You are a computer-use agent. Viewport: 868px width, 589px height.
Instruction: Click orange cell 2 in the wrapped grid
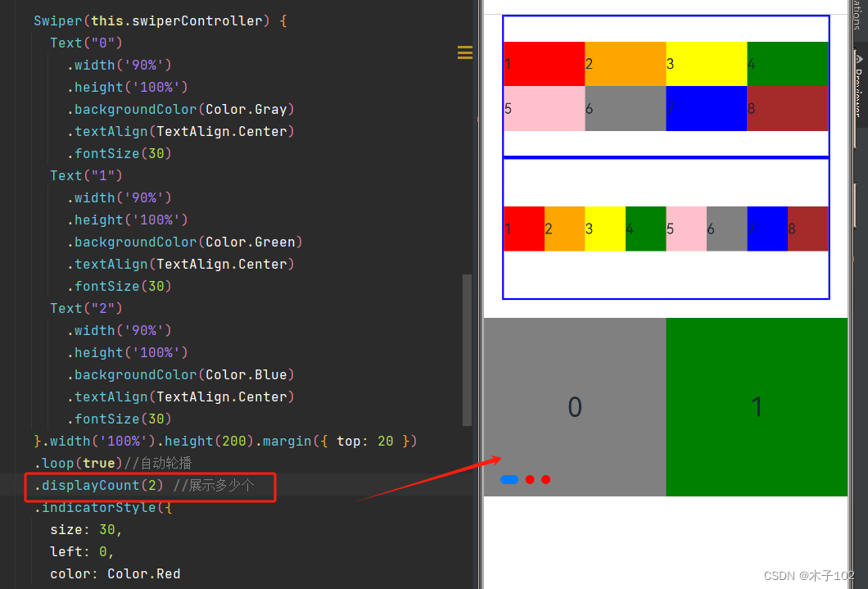tap(625, 64)
